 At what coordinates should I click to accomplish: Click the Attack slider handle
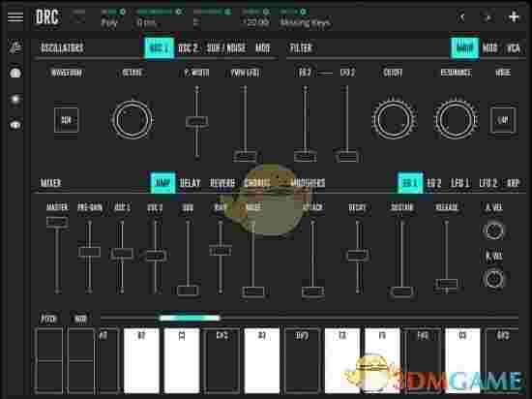coord(312,292)
